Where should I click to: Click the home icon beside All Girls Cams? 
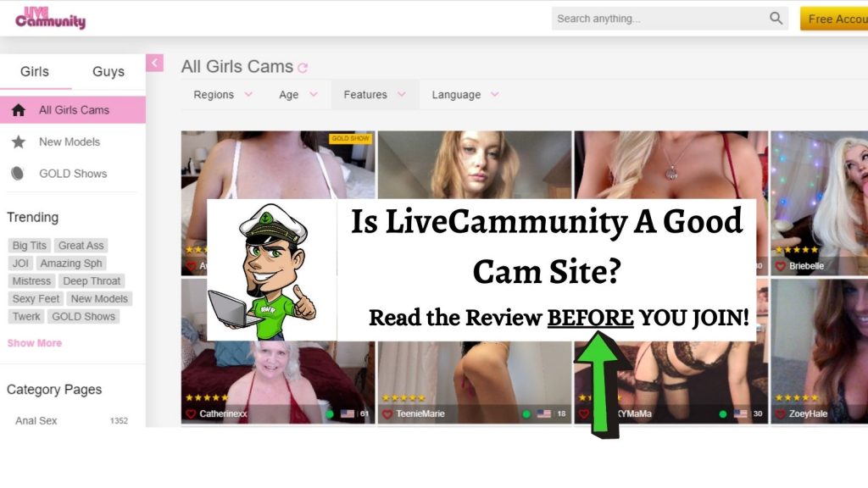[19, 110]
